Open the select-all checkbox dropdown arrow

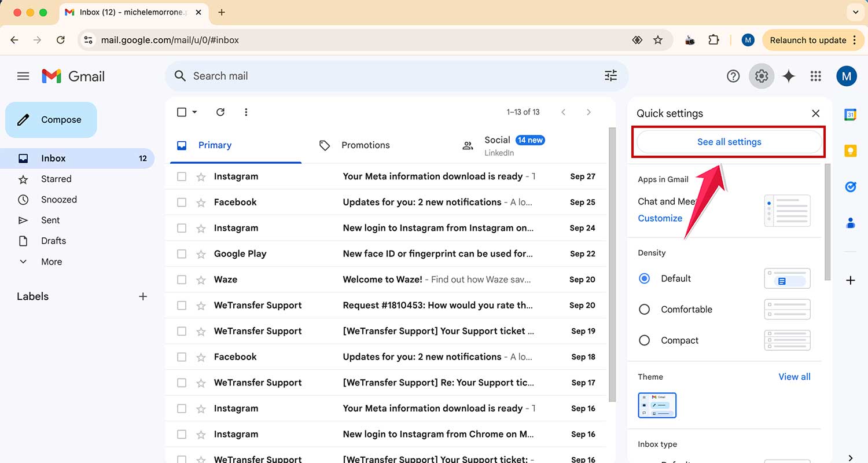click(194, 112)
